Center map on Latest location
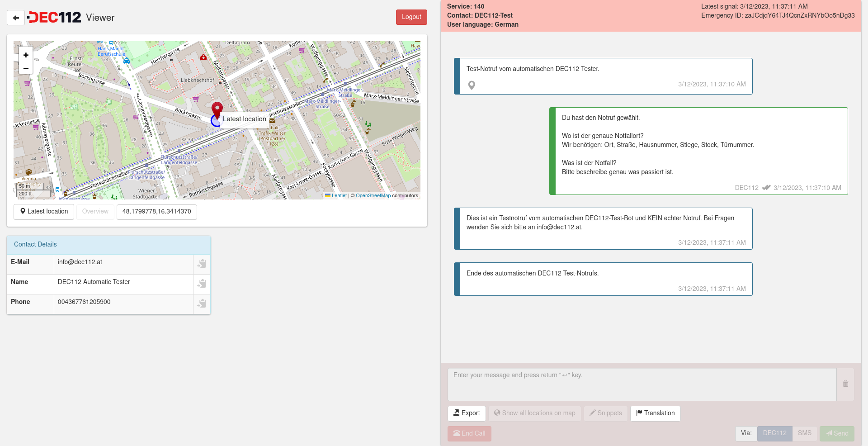868x446 pixels. point(44,212)
